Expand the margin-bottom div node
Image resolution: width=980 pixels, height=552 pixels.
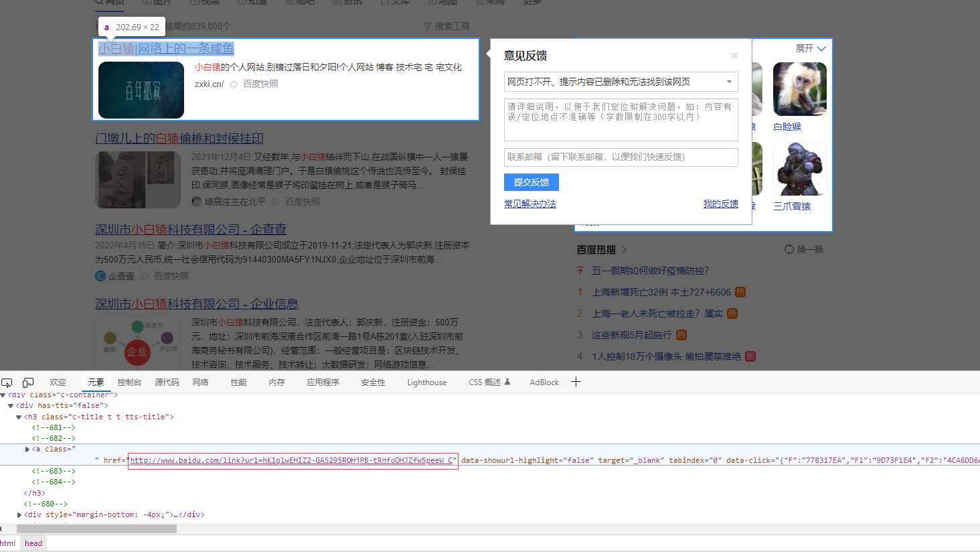tap(19, 514)
